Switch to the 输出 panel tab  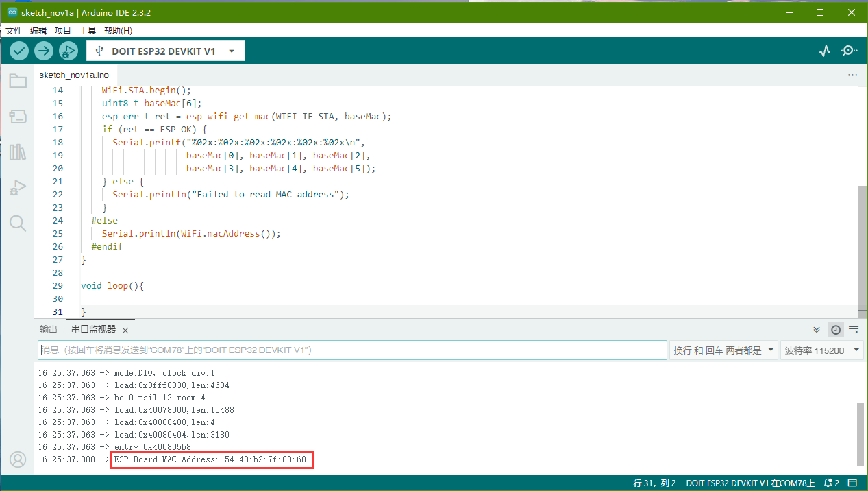coord(49,330)
